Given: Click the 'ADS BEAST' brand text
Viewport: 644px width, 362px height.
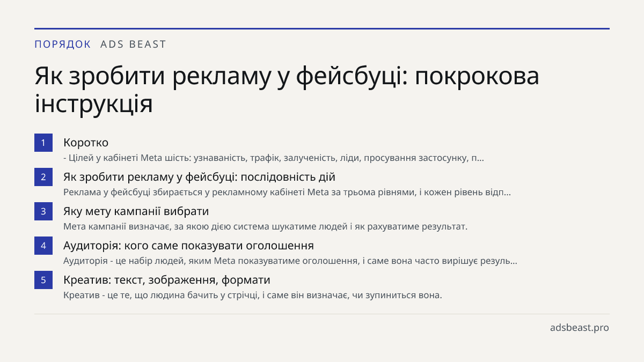Looking at the screenshot, I should click(x=134, y=45).
